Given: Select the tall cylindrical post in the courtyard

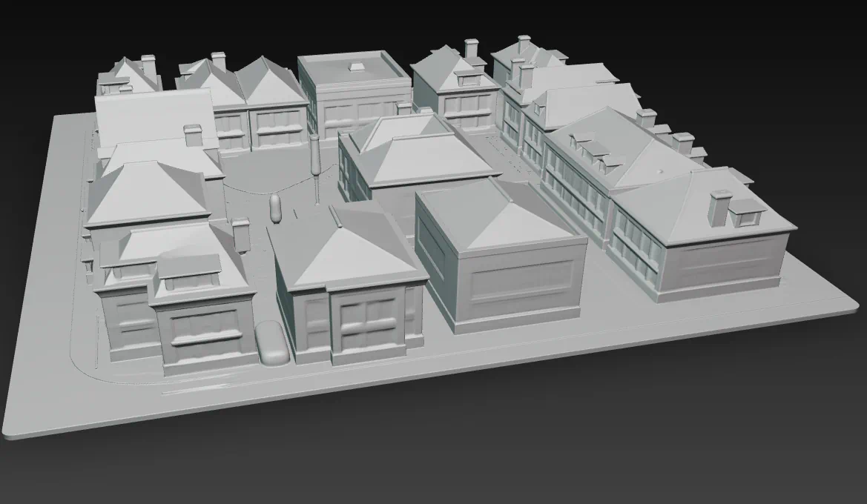Looking at the screenshot, I should [315, 168].
